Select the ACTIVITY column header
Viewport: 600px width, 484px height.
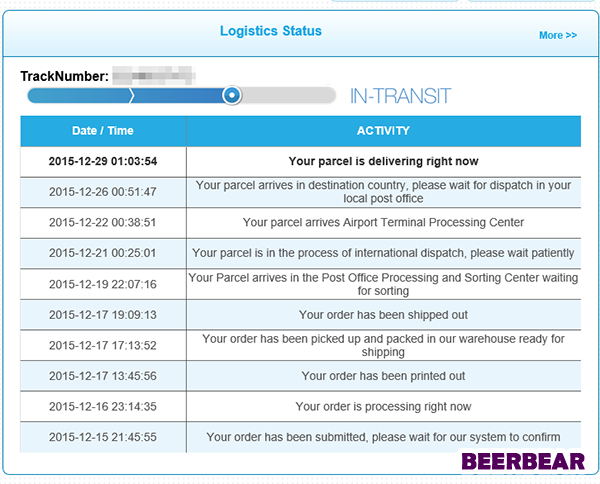383,131
